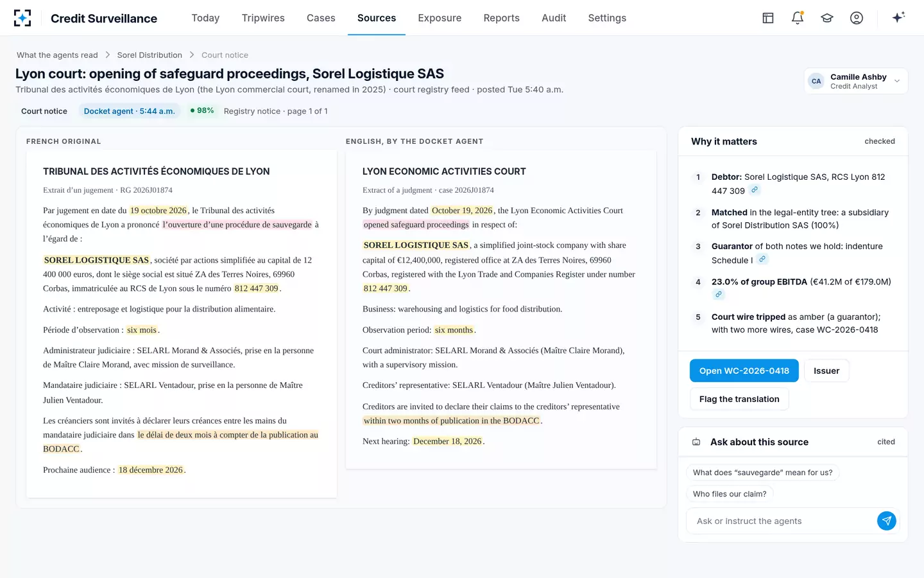Send the message to the agents
The width and height of the screenshot is (924, 578).
[886, 521]
